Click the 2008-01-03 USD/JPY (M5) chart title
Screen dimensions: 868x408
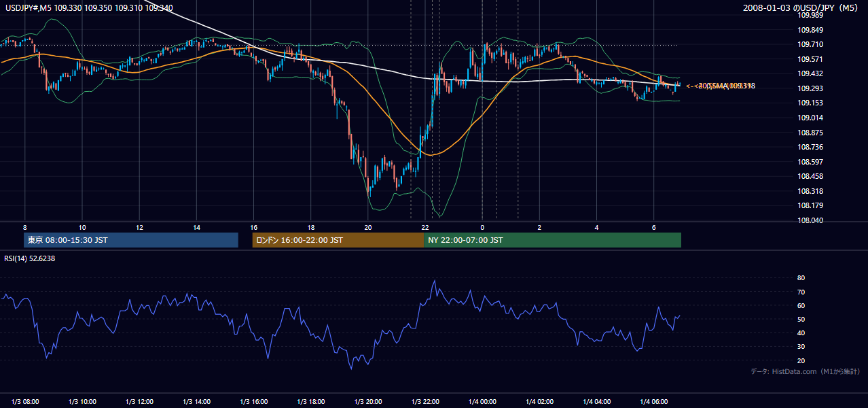(801, 8)
